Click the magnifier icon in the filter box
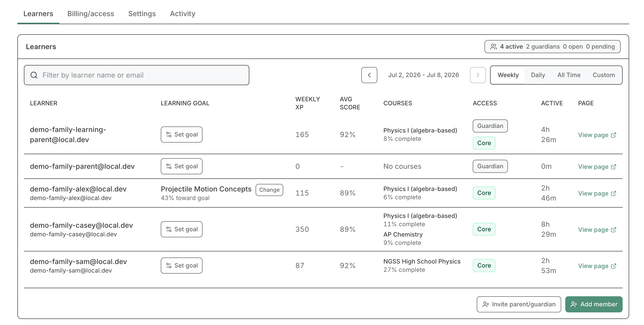This screenshot has height=325, width=644. [34, 75]
